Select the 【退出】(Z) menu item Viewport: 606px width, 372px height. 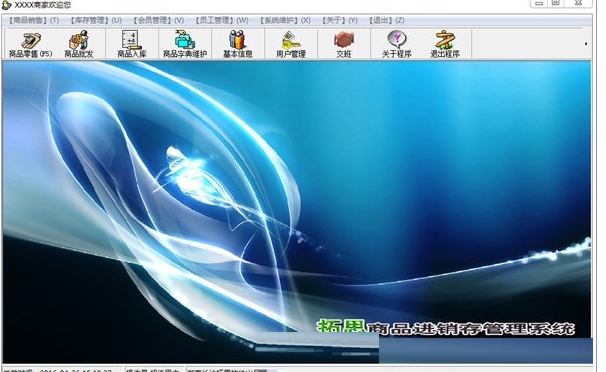pos(386,20)
